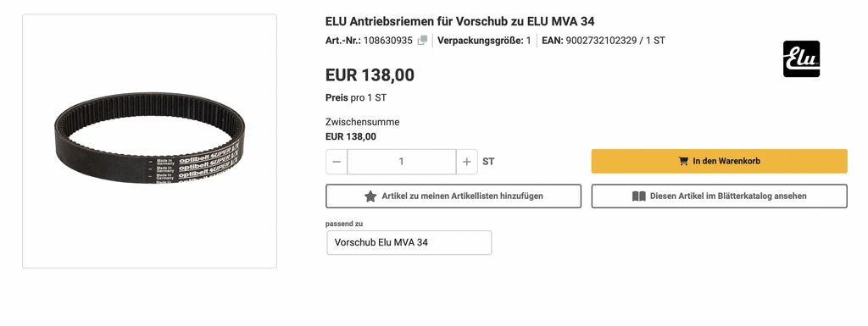The image size is (868, 326).
Task: Decrease quantity with the minus button
Action: [337, 162]
